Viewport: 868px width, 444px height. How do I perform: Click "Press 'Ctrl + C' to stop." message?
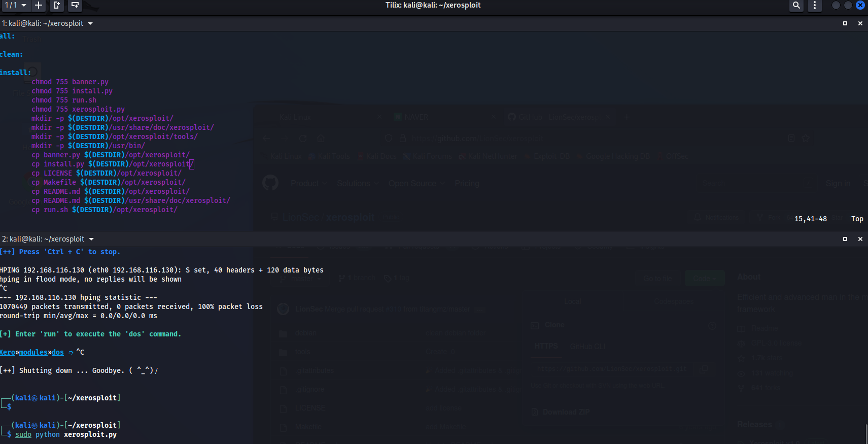click(60, 252)
